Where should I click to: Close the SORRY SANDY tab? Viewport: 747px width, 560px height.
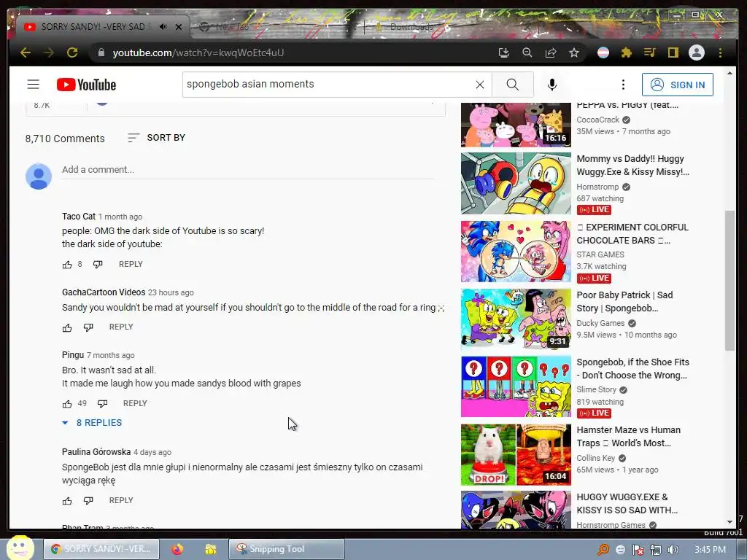point(179,27)
